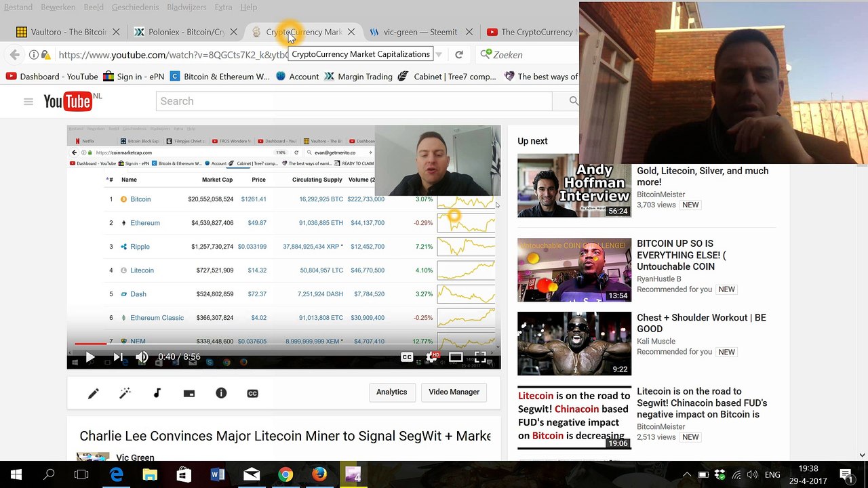The width and height of the screenshot is (868, 488).
Task: Open the Sign in - ePN bookmark
Action: [134, 77]
